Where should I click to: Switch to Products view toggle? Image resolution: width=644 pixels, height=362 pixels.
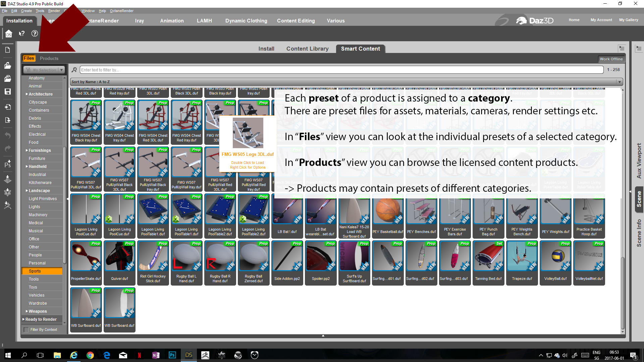[x=49, y=58]
